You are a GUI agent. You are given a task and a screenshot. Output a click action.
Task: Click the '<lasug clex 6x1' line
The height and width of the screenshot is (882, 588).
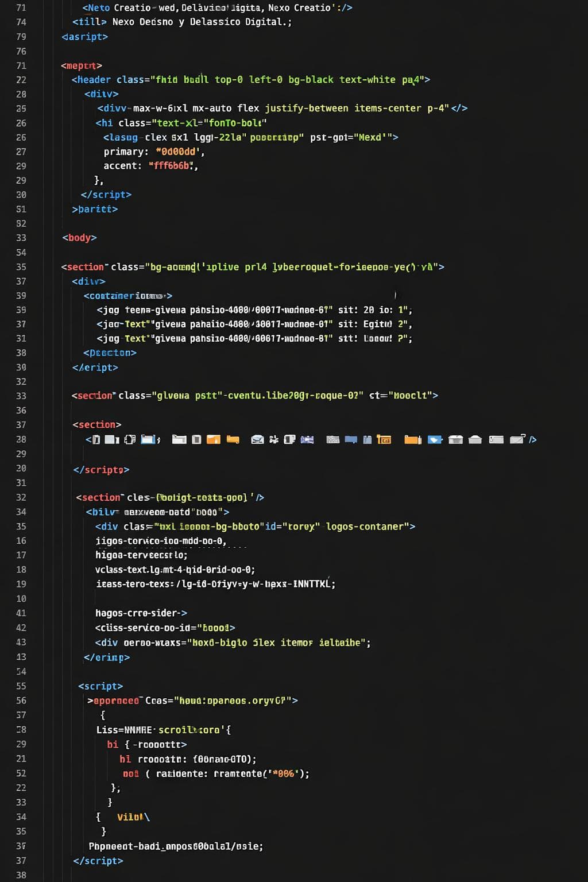coord(250,137)
